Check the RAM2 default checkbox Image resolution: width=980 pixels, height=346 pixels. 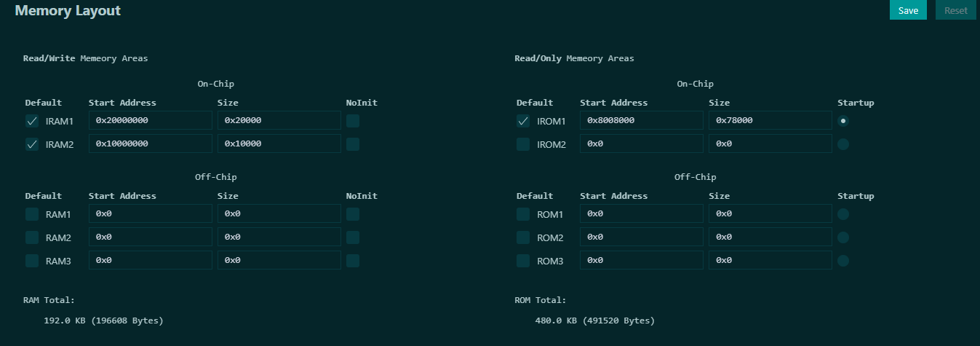click(32, 237)
